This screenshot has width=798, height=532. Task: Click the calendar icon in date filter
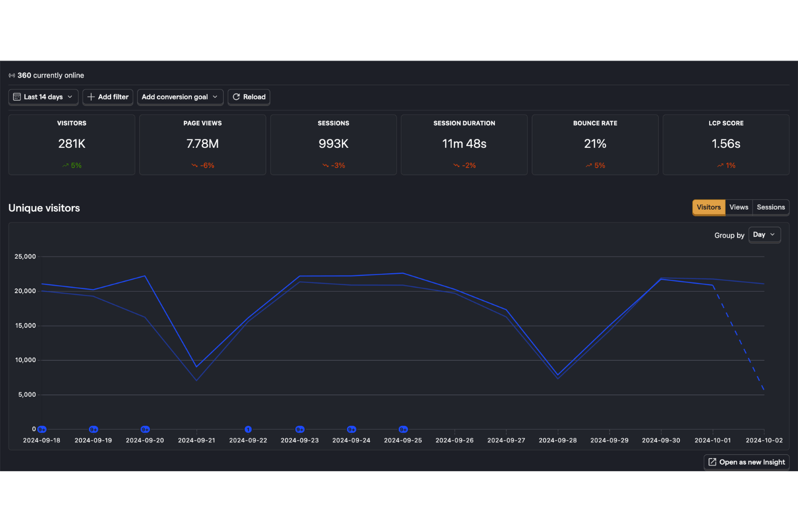[17, 97]
